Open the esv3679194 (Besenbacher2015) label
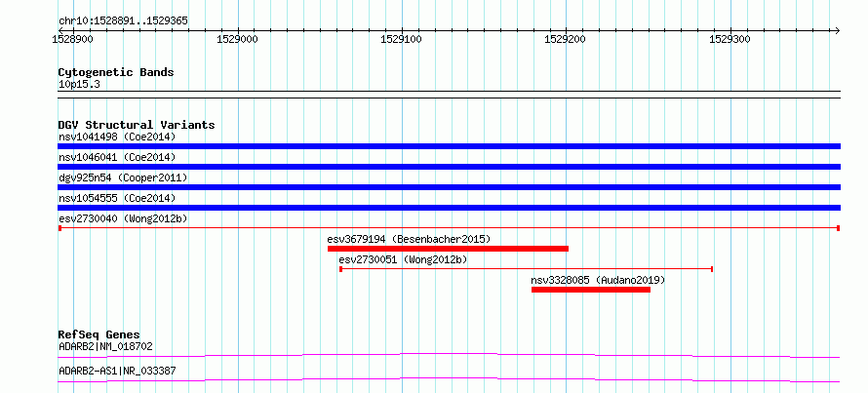The height and width of the screenshot is (393, 868). (409, 239)
